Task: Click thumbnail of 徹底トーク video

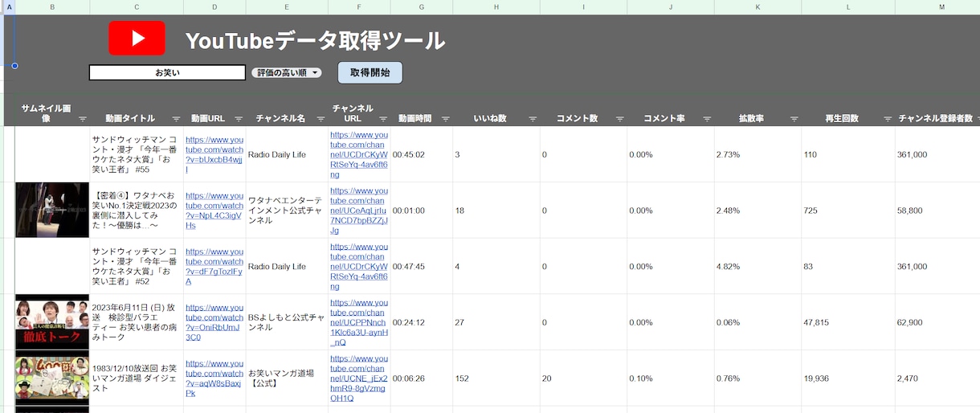Action: pyautogui.click(x=52, y=322)
